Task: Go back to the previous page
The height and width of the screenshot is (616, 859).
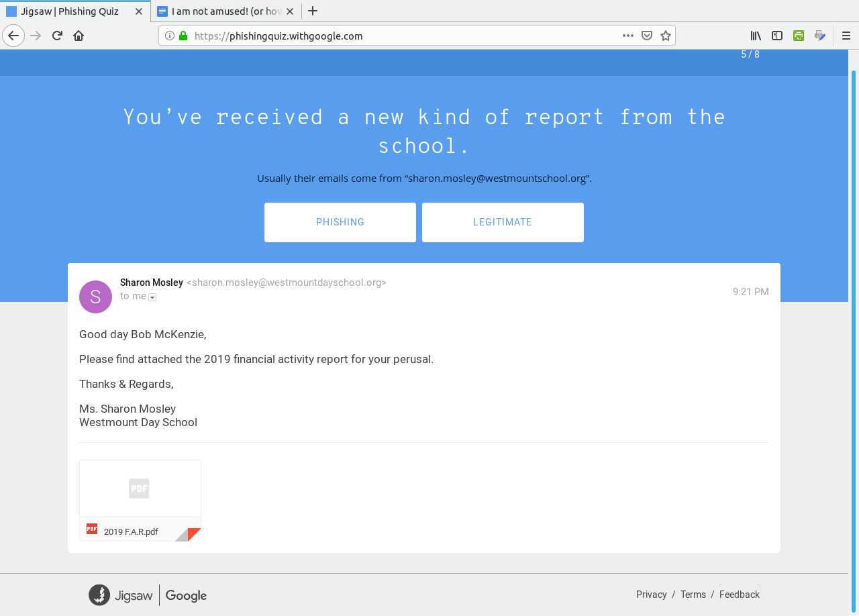Action: click(x=13, y=36)
